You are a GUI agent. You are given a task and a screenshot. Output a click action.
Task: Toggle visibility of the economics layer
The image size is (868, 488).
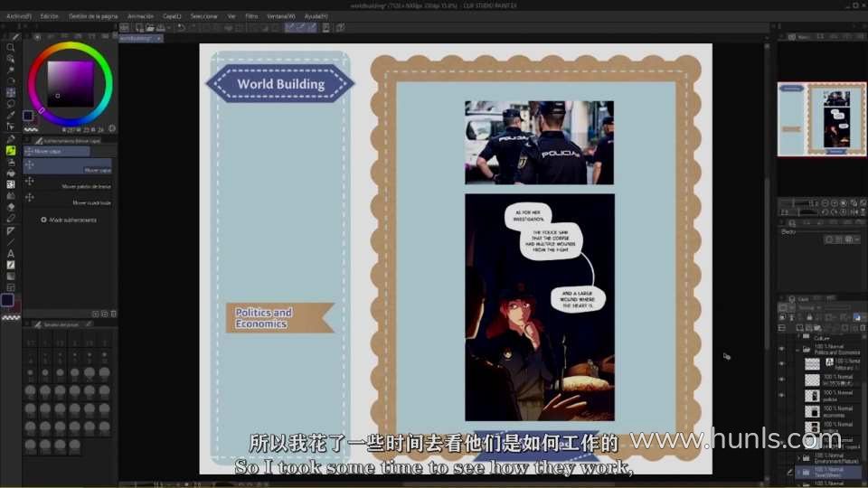[x=782, y=411]
